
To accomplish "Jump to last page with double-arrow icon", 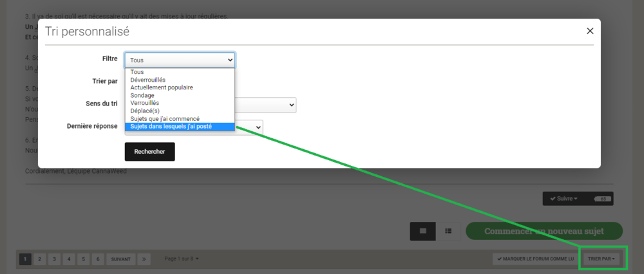I will (144, 259).
